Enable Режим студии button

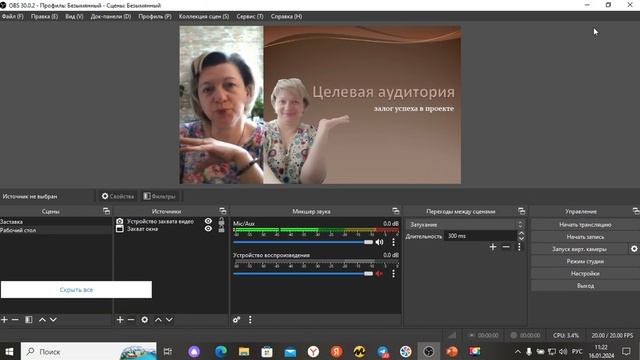[x=585, y=261]
